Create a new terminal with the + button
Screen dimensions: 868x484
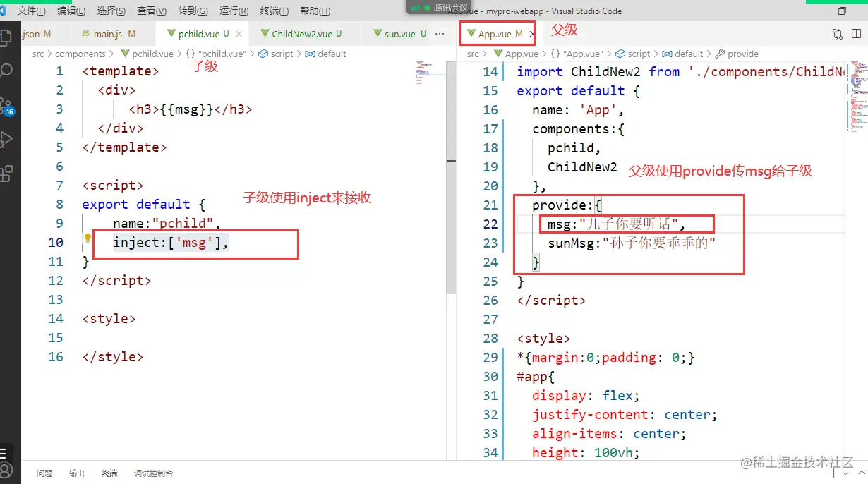point(833,473)
